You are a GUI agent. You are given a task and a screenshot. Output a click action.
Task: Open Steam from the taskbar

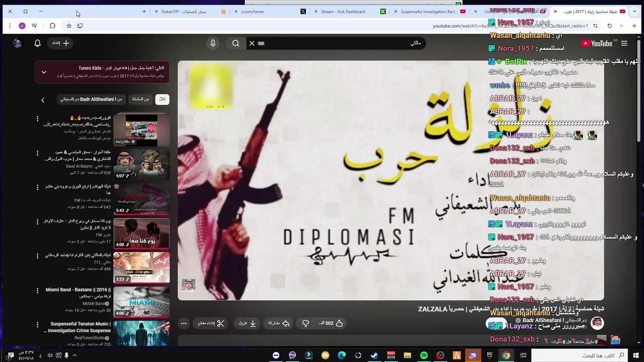point(374,355)
